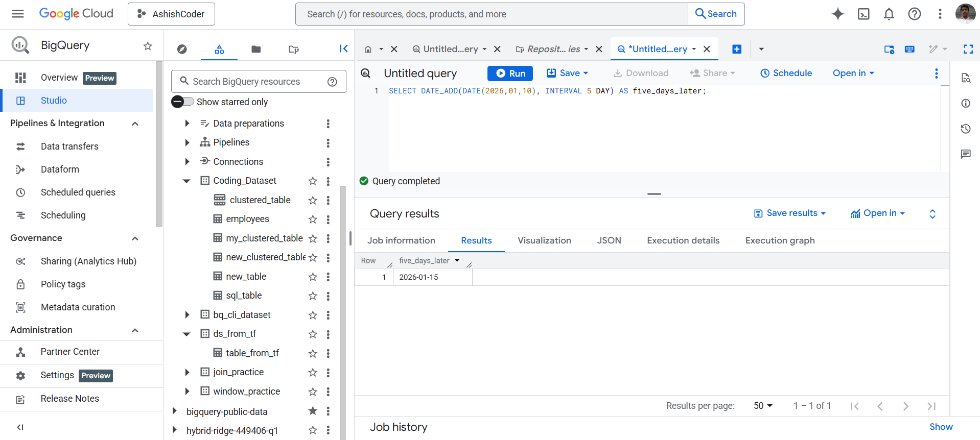Unstar bigquery-public-data project
Image resolution: width=980 pixels, height=440 pixels.
[x=313, y=411]
